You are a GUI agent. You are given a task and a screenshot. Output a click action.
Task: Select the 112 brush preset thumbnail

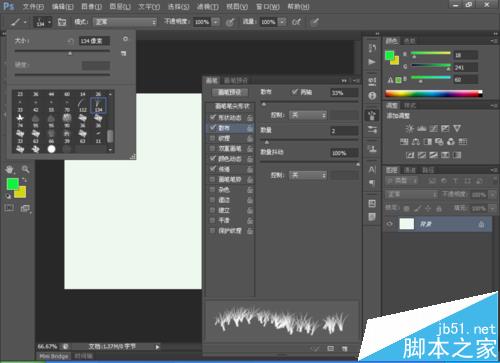(x=82, y=104)
